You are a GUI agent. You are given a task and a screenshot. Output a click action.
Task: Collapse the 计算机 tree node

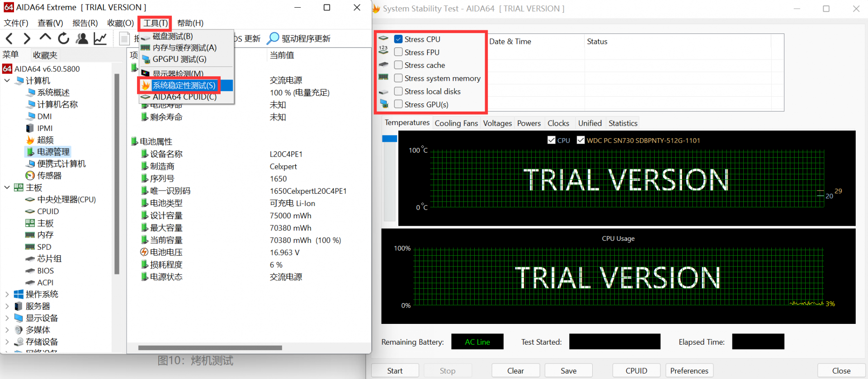7,81
